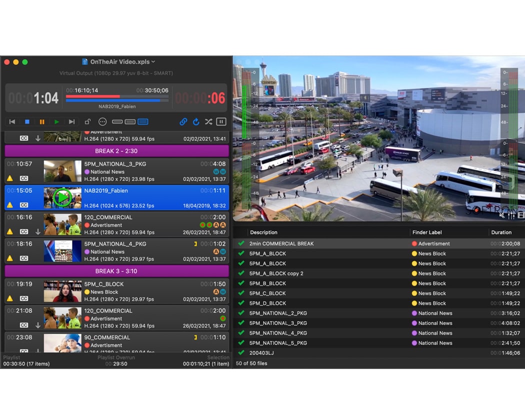This screenshot has height=420, width=525.
Task: Select the 5PM_NATIONAL_3_PKG playlist clip
Action: (x=116, y=171)
